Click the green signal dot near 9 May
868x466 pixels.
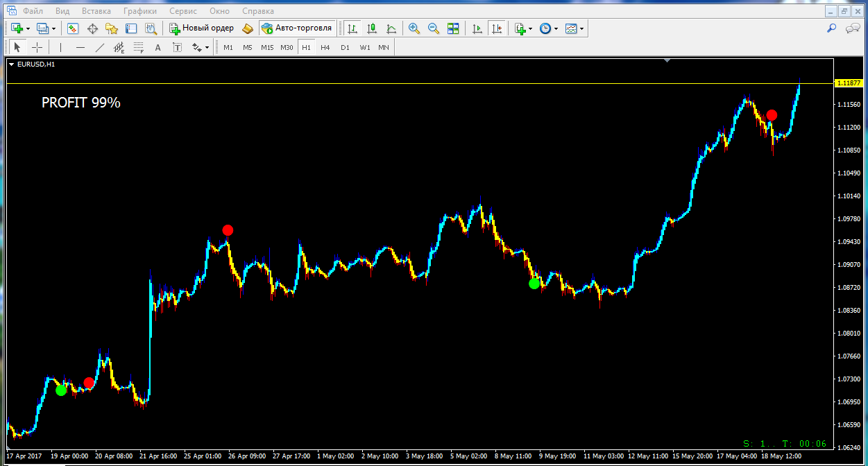(534, 283)
